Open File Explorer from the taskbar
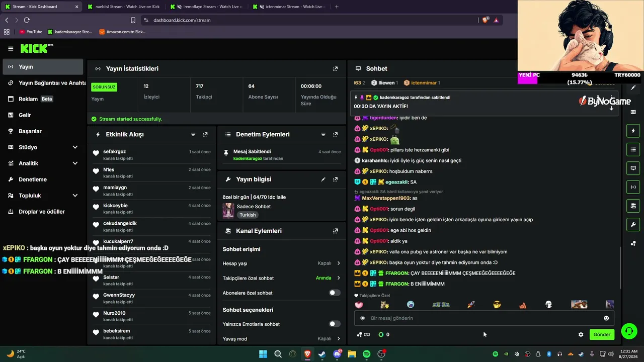644x362 pixels. coord(352,354)
